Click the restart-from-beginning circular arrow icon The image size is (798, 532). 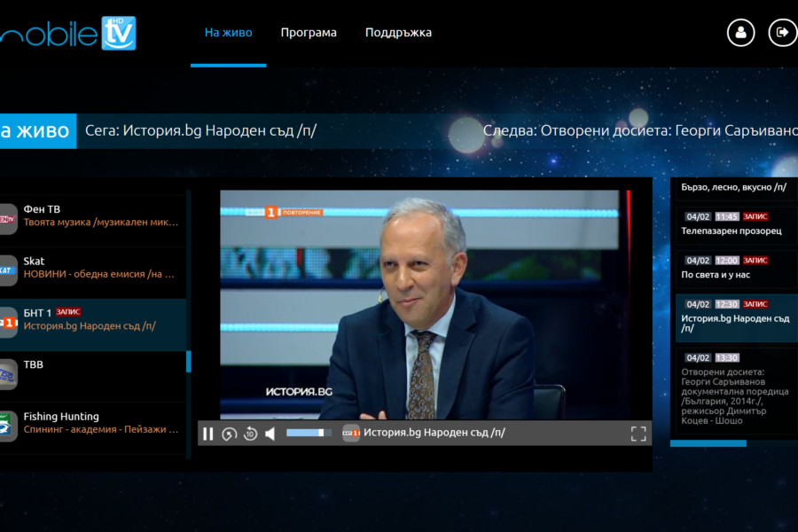click(229, 434)
